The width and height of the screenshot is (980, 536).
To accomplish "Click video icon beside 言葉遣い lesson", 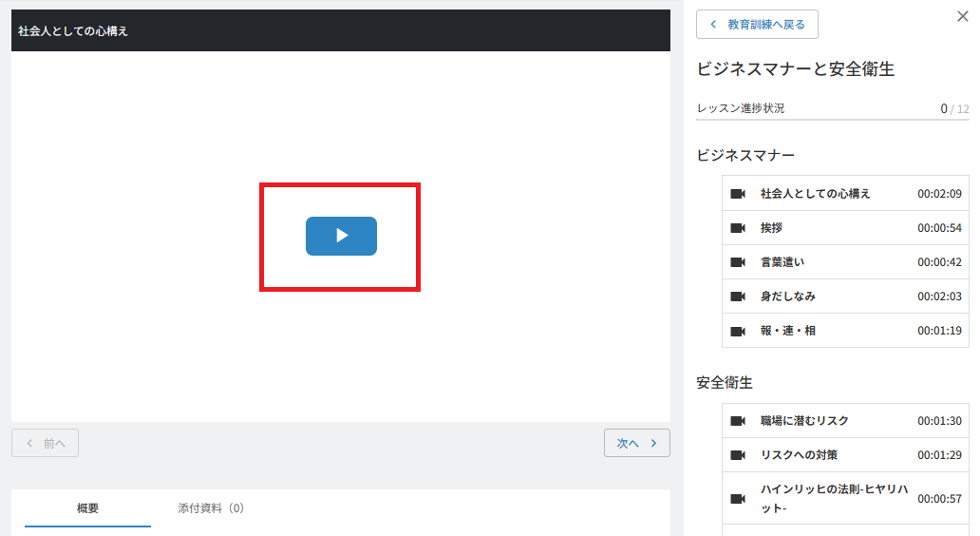I will 738,262.
